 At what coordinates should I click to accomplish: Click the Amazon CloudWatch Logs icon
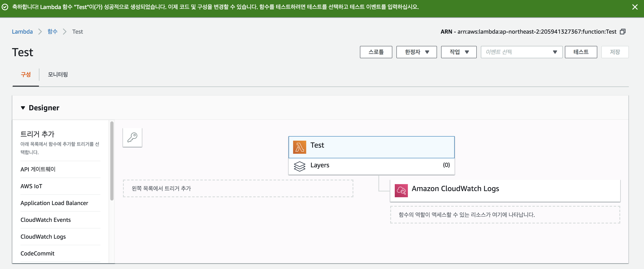tap(401, 190)
